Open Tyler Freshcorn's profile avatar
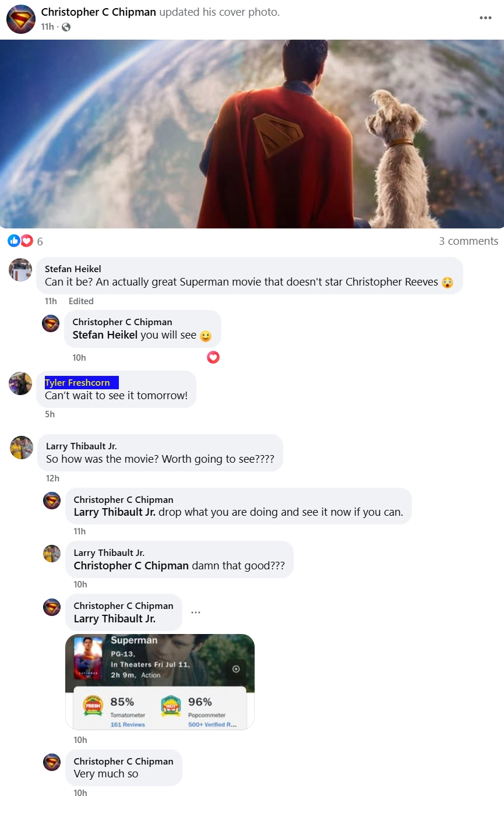This screenshot has height=817, width=504. [20, 383]
